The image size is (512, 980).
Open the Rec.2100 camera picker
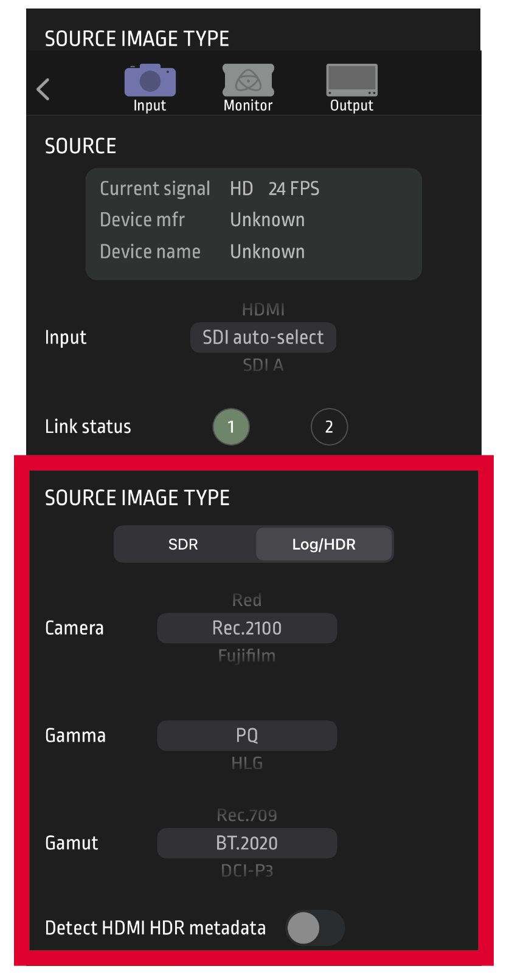(247, 628)
